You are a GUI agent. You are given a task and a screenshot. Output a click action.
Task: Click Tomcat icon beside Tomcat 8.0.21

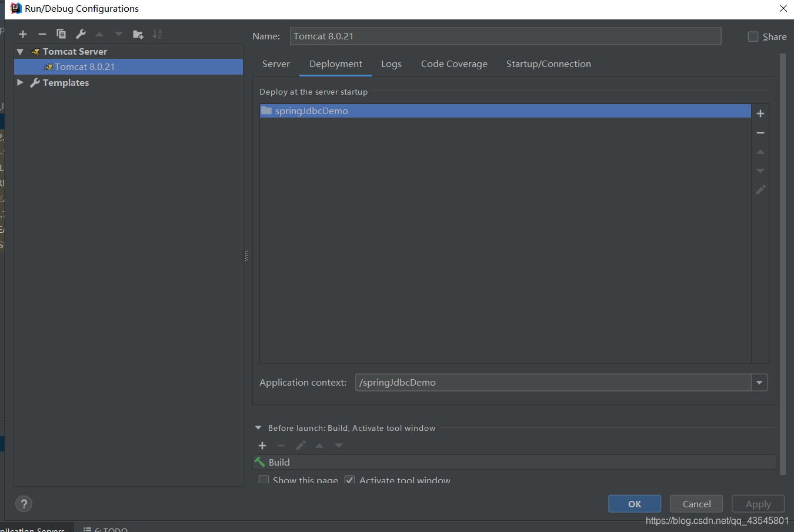tap(48, 67)
